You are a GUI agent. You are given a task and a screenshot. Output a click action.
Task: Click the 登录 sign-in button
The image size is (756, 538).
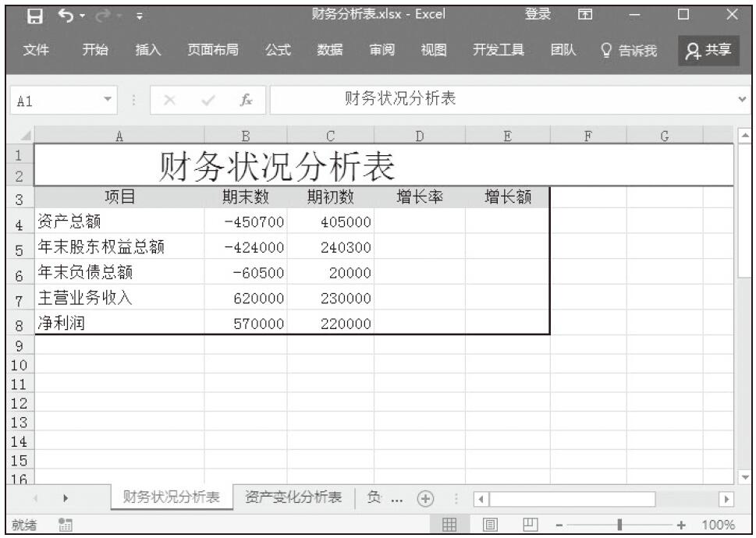(538, 16)
